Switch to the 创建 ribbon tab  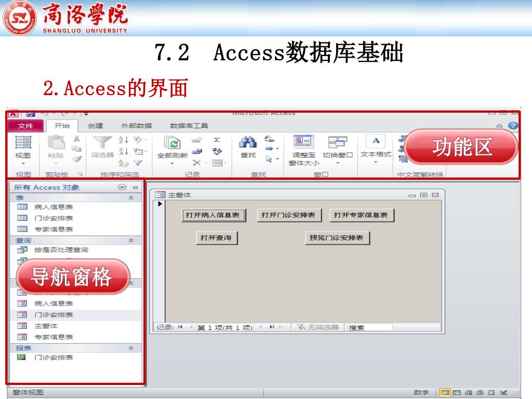pos(96,126)
